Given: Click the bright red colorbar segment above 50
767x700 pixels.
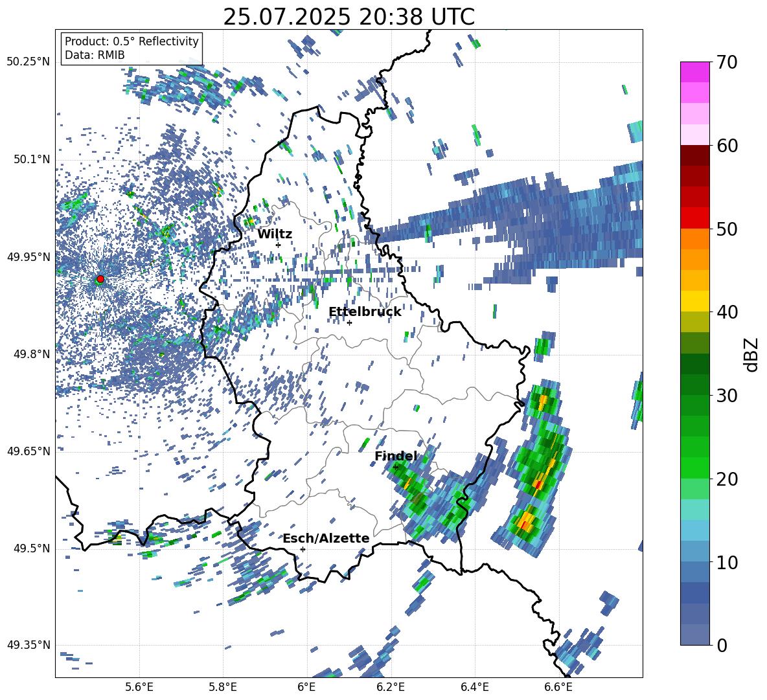Looking at the screenshot, I should 694,218.
